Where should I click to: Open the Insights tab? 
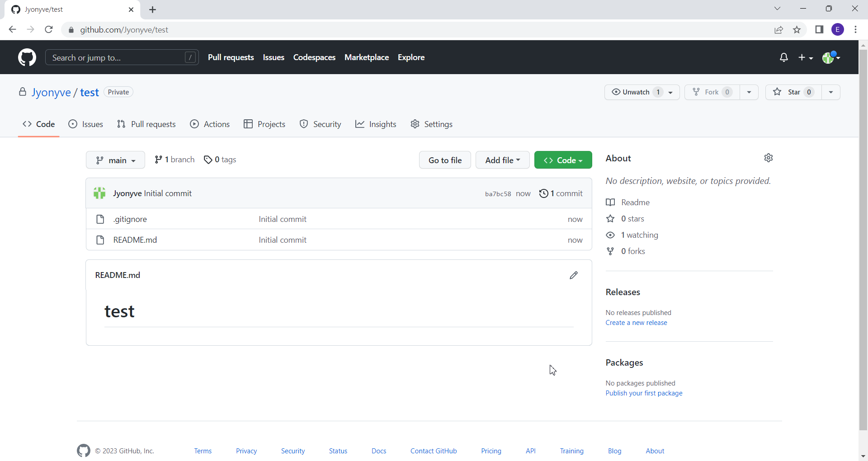[376, 124]
